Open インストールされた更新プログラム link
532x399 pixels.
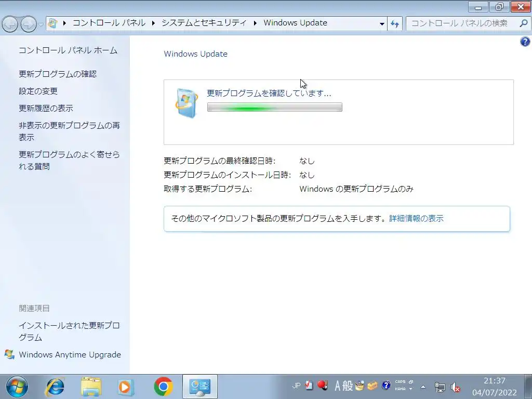coord(69,331)
